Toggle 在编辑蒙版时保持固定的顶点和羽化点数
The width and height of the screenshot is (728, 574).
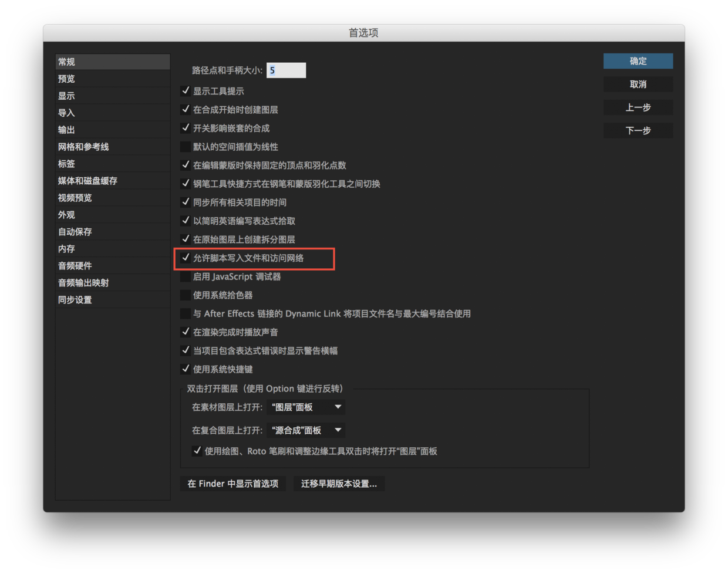click(186, 165)
